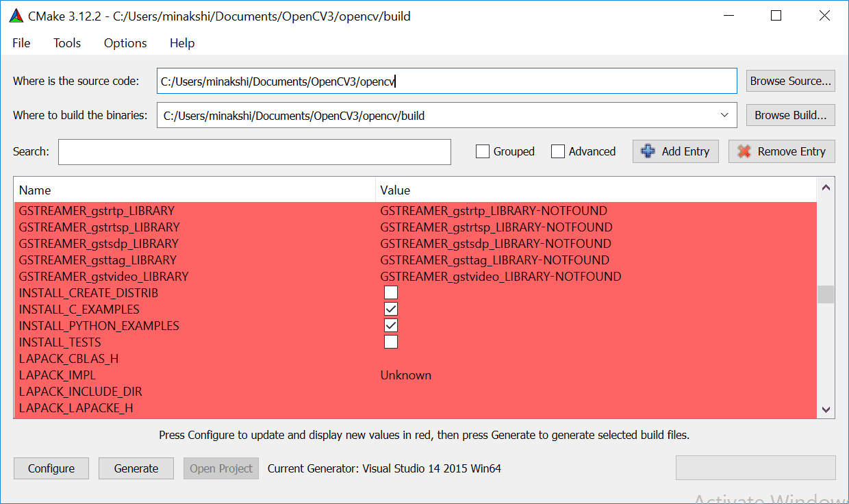Enable the Advanced checkbox

pos(558,151)
